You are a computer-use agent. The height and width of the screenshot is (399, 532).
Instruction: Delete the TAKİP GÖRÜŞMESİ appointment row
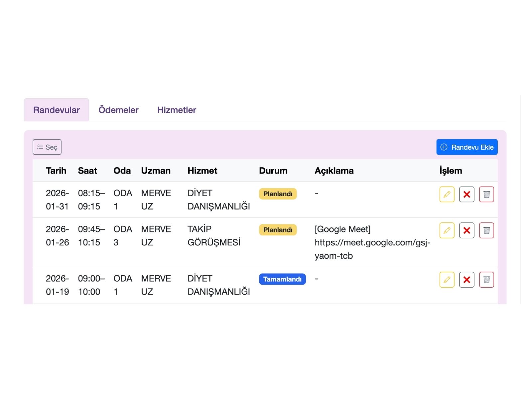[x=486, y=230]
